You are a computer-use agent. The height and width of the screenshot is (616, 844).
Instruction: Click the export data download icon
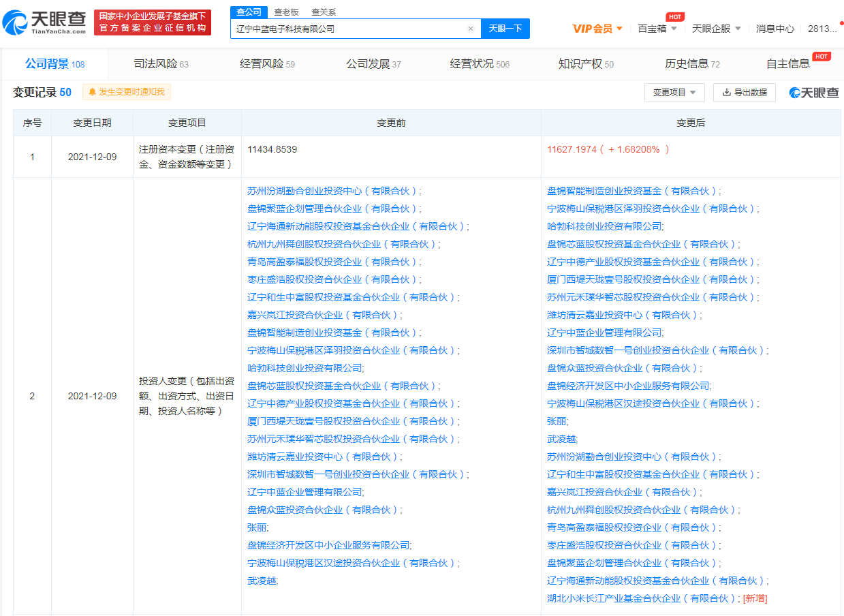click(727, 93)
